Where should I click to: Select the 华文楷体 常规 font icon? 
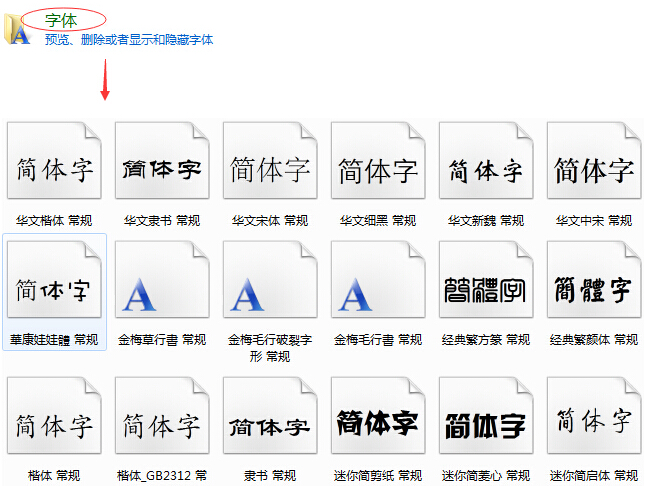point(54,160)
